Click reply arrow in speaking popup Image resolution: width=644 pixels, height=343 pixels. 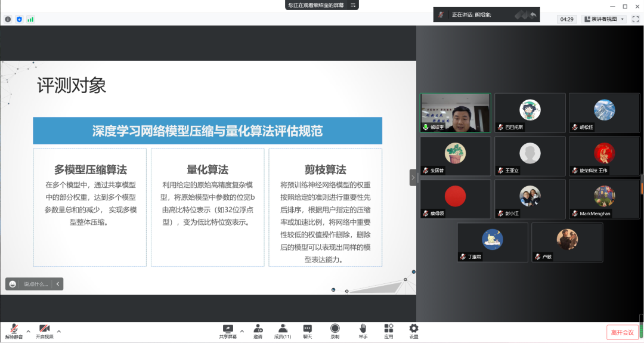[532, 15]
